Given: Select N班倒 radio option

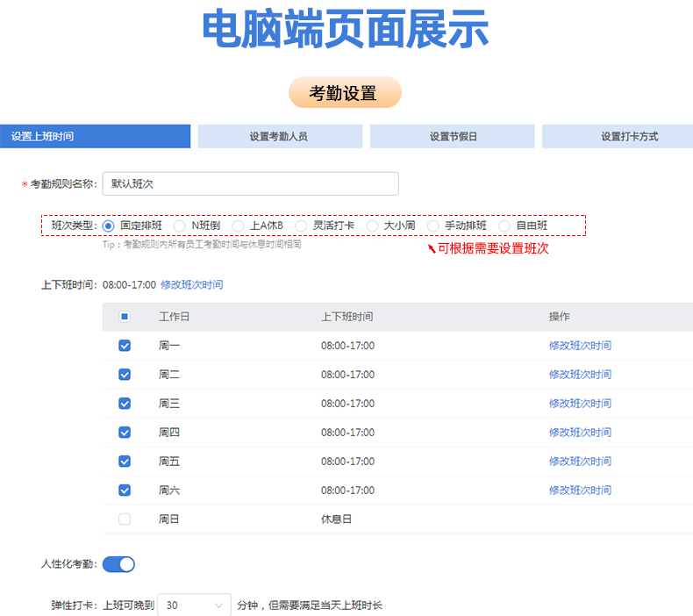Looking at the screenshot, I should (180, 226).
